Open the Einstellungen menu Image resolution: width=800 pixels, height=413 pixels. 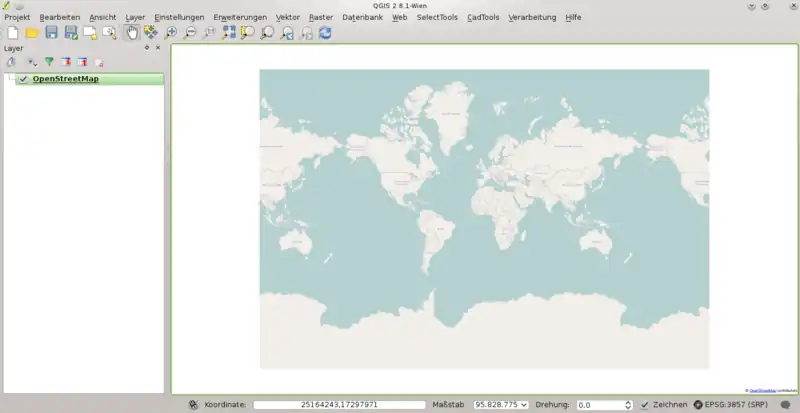click(179, 17)
